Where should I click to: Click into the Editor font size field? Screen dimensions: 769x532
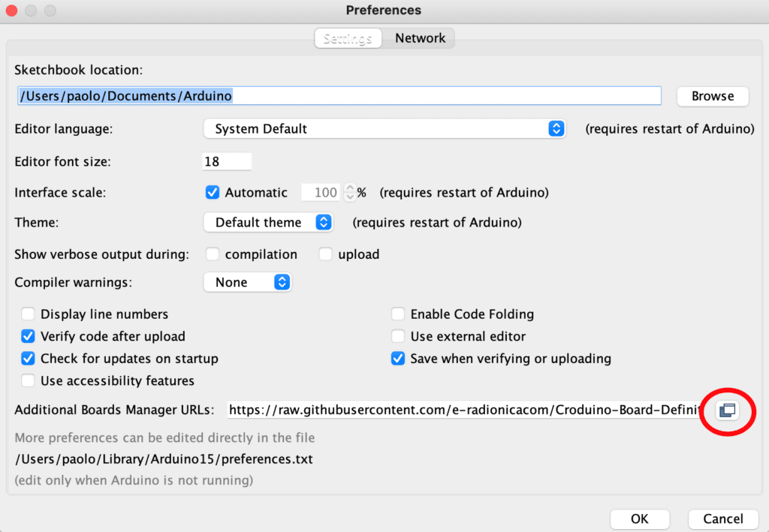point(227,161)
